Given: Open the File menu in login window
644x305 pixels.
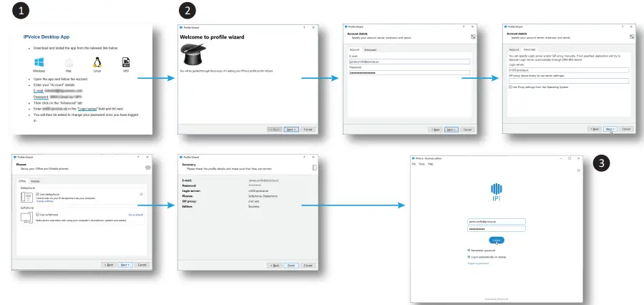Looking at the screenshot, I should [414, 164].
